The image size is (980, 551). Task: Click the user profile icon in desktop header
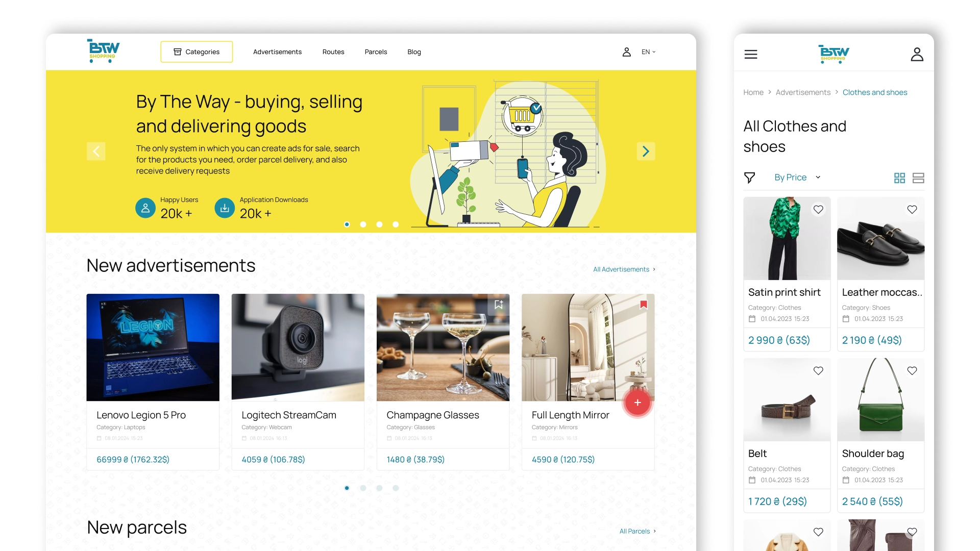[x=626, y=52]
